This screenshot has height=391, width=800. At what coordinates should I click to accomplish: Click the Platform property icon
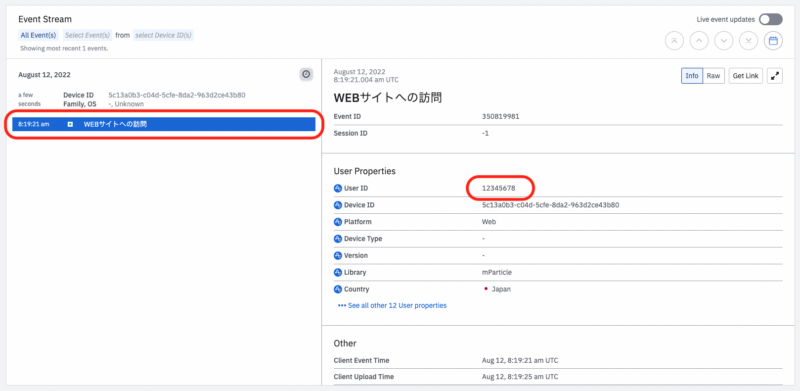[x=337, y=222]
